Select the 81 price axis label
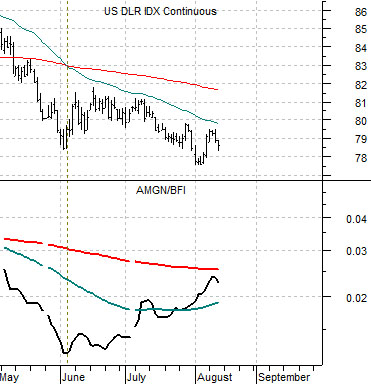 point(361,103)
